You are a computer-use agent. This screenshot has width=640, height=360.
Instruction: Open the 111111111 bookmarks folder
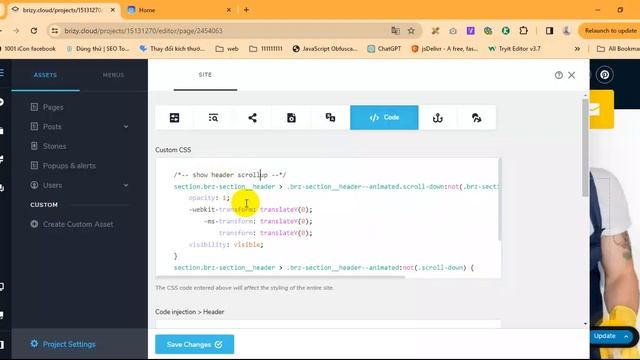[x=266, y=49]
